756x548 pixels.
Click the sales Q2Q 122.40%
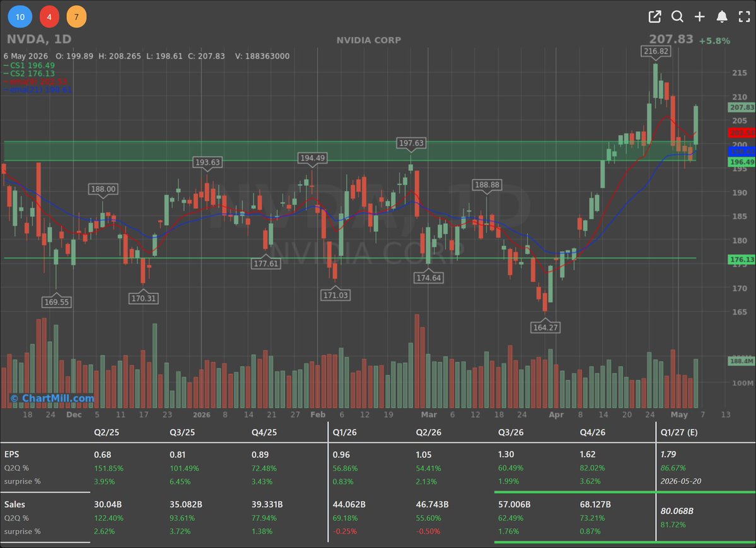pyautogui.click(x=108, y=518)
